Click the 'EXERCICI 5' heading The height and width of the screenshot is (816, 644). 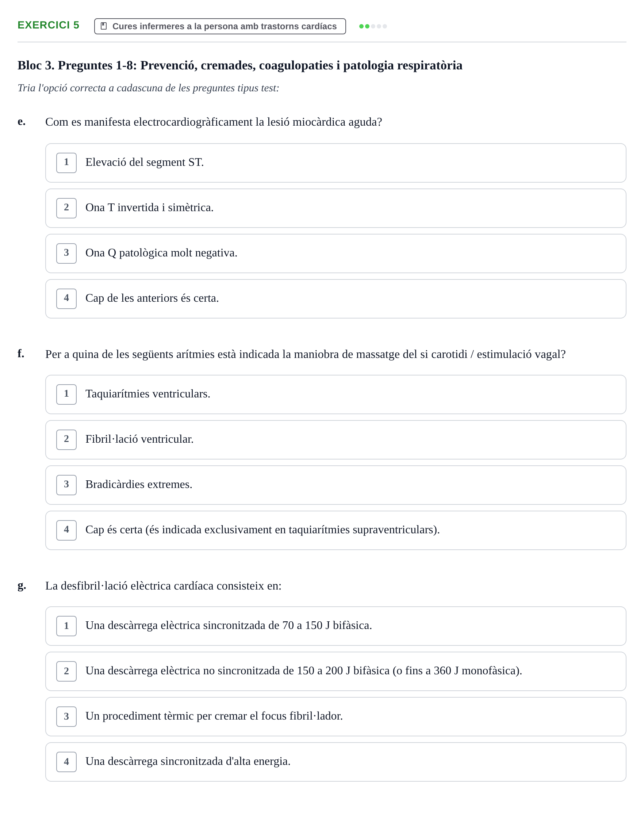pyautogui.click(x=48, y=25)
